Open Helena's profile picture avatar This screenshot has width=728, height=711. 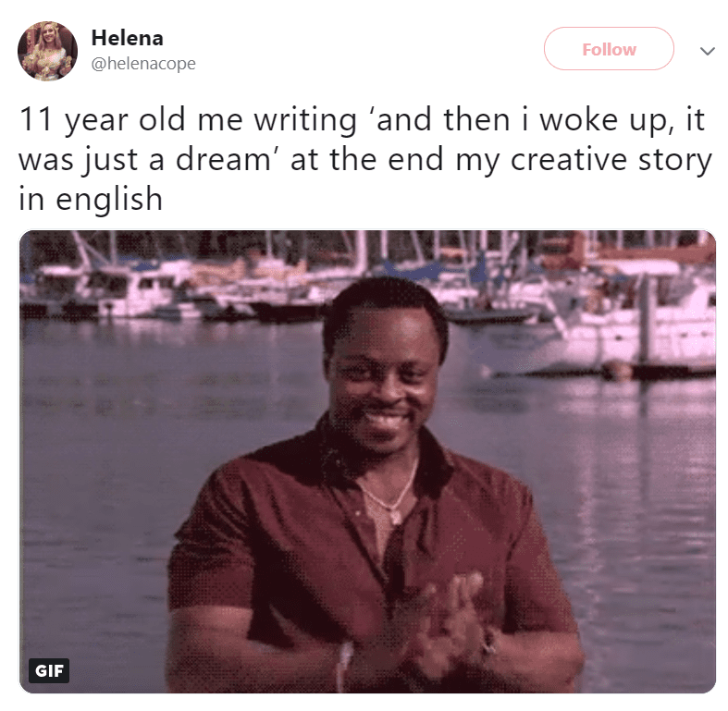pyautogui.click(x=47, y=51)
